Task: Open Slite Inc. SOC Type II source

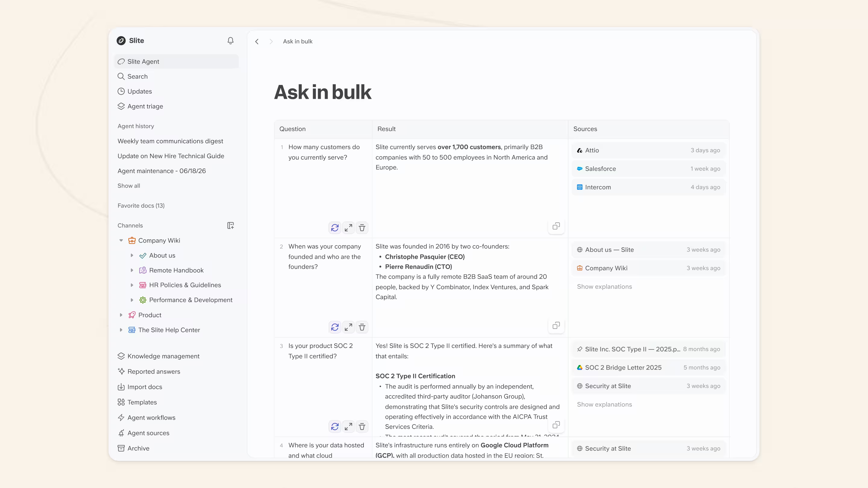Action: [648, 349]
